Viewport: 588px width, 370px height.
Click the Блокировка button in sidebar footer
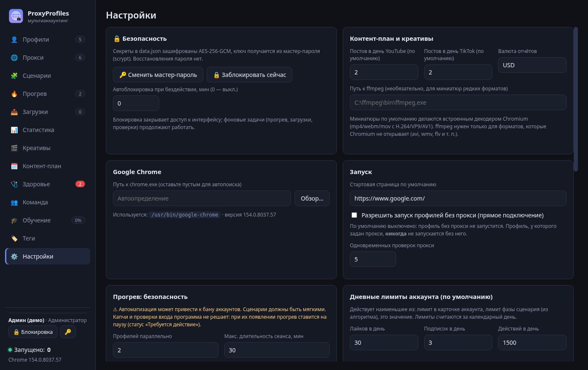(x=33, y=332)
